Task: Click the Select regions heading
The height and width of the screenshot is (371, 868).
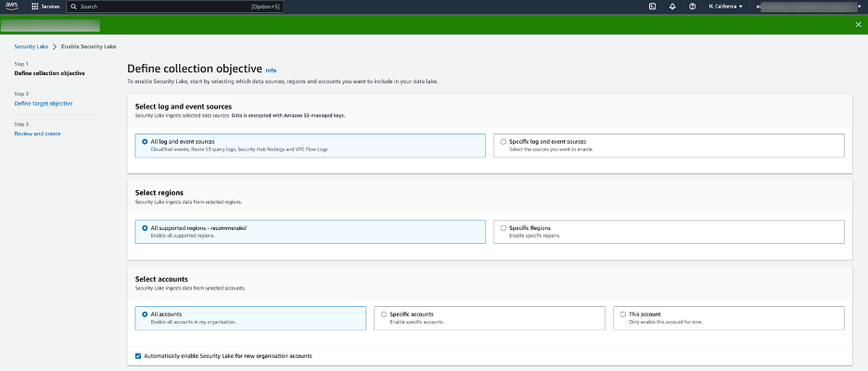Action: click(x=160, y=193)
